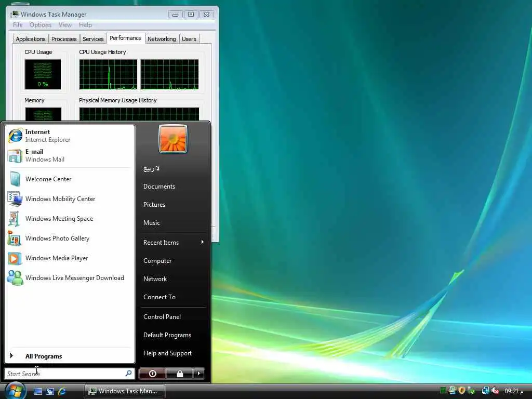Open Music from Start menu

coord(151,223)
